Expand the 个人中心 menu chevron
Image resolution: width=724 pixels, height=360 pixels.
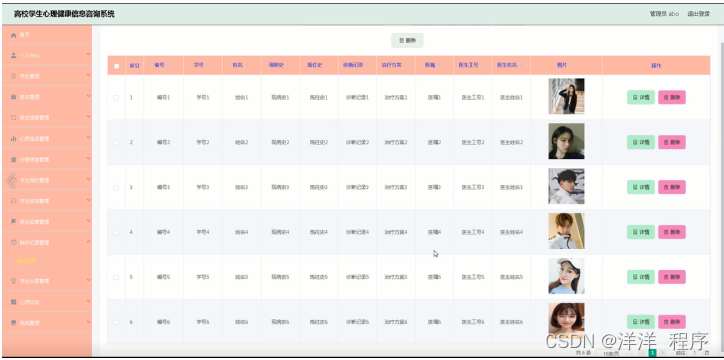pos(88,54)
